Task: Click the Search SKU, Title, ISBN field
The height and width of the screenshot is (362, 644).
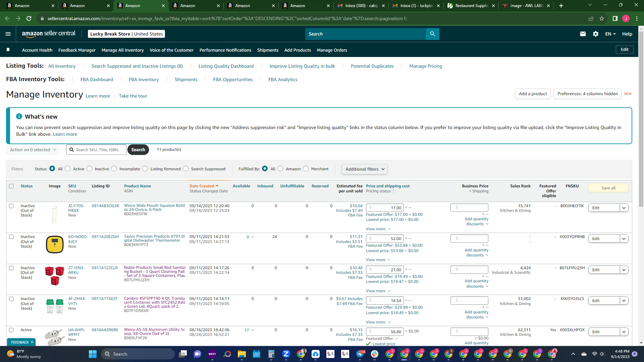Action: (x=96, y=149)
